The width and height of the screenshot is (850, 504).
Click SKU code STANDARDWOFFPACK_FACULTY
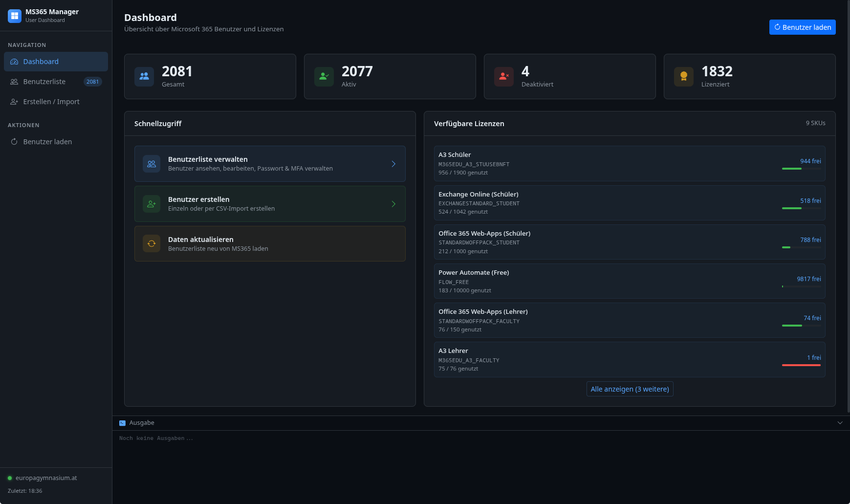click(479, 321)
